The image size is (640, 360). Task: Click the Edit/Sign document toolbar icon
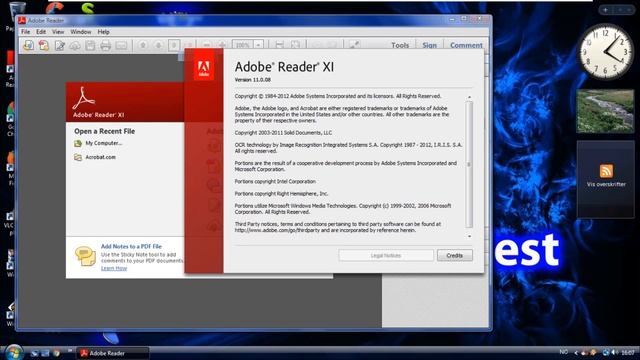60,45
